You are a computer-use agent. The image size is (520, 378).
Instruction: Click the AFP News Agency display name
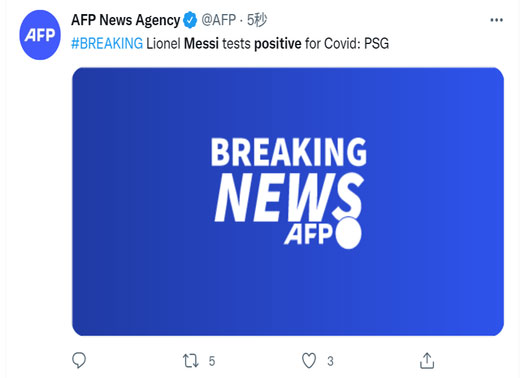[x=126, y=20]
